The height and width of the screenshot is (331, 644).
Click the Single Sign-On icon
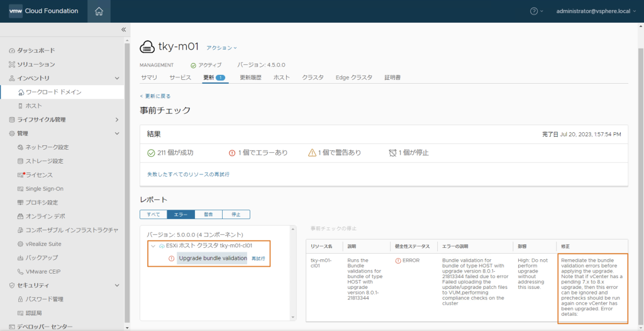(x=21, y=189)
